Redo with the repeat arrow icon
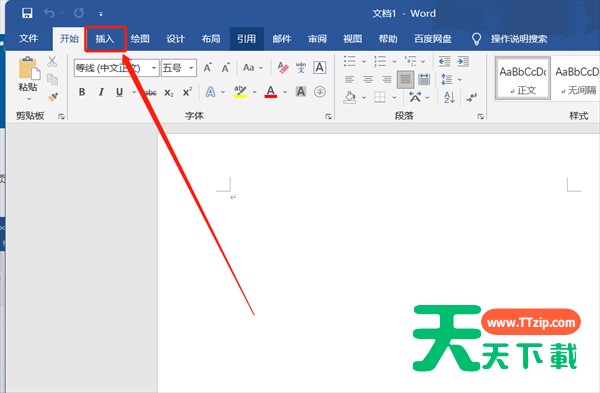This screenshot has width=600, height=393. 79,13
